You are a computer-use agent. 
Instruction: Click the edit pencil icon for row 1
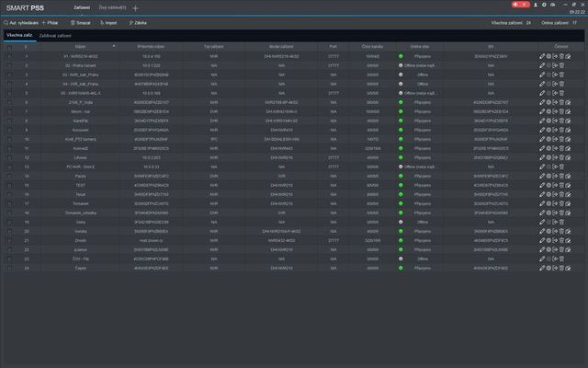[543, 56]
